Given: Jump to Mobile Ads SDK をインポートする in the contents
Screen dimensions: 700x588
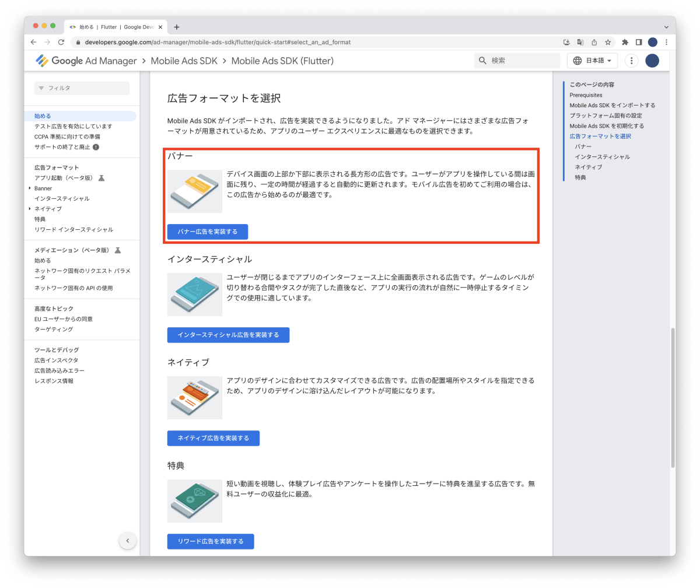Looking at the screenshot, I should 612,106.
